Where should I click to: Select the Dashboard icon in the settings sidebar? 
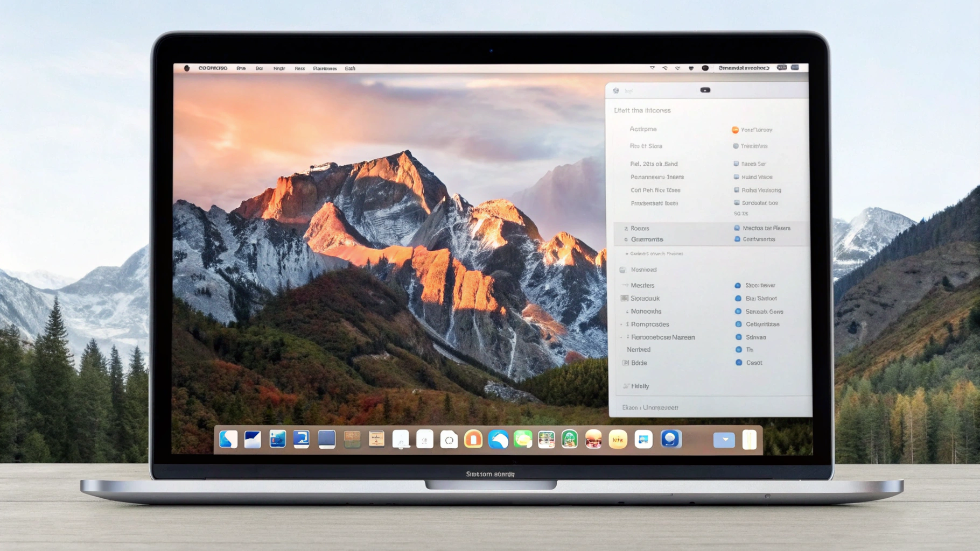coord(622,270)
